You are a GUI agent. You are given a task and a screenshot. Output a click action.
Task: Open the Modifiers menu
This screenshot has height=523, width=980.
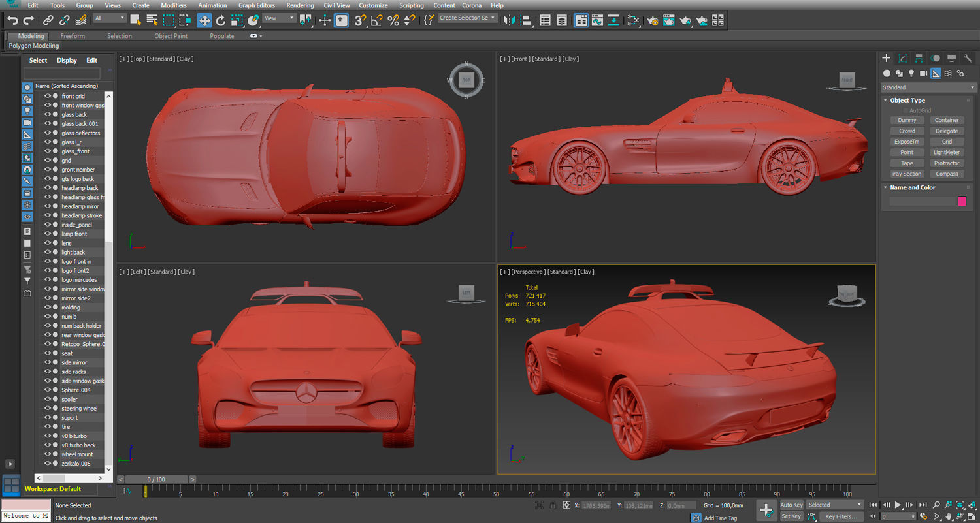tap(174, 5)
